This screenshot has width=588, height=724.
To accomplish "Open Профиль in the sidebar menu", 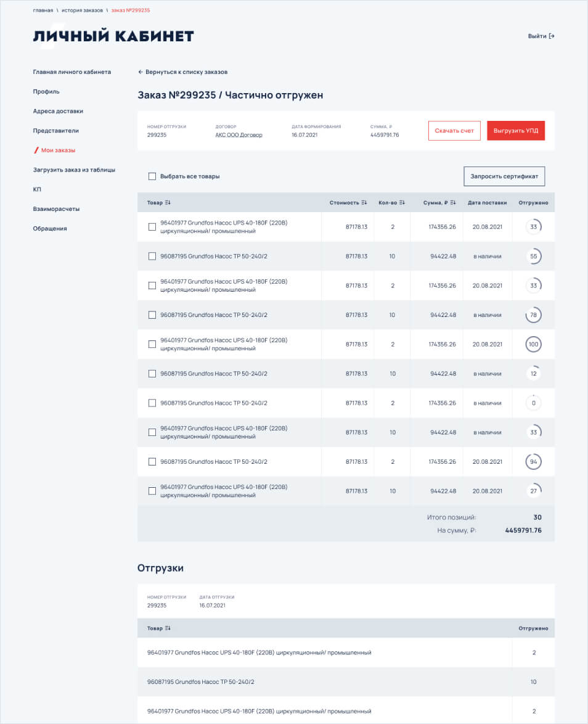I will point(46,91).
